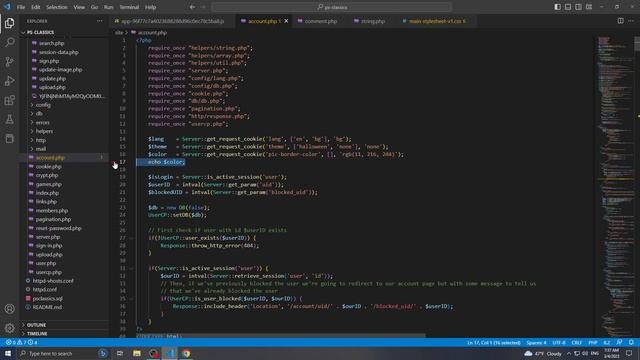This screenshot has height=360, width=640.
Task: Open the Run and Debug view
Action: coord(9,81)
